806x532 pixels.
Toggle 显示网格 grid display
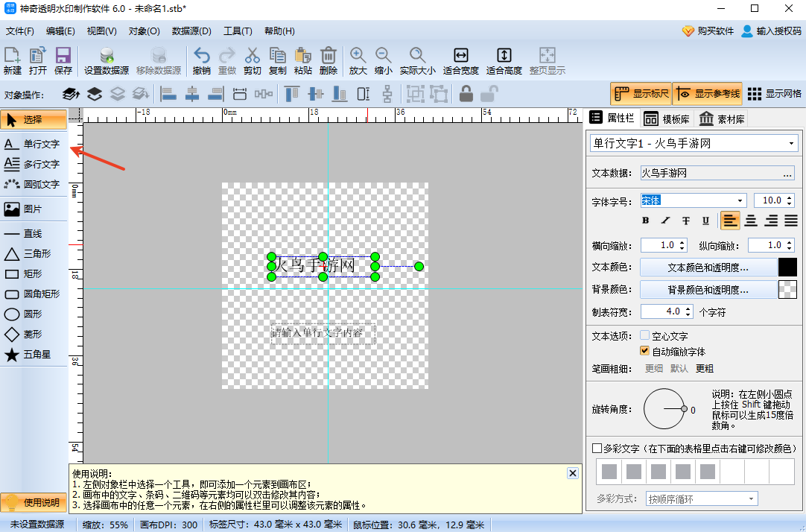click(x=774, y=94)
